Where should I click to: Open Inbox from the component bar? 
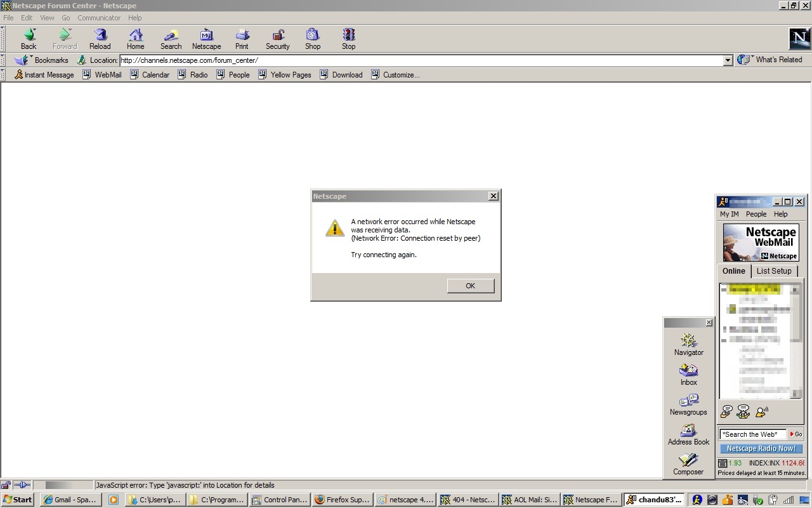(x=688, y=374)
